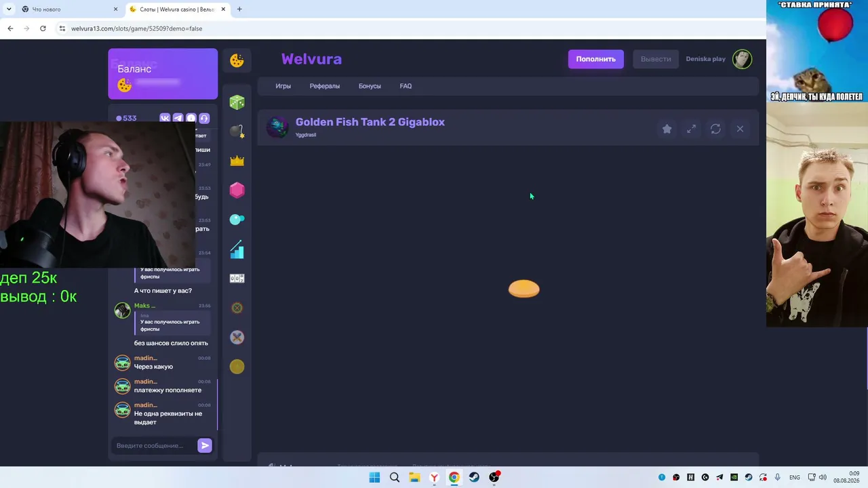Screen dimensions: 868x488
Task: Reload the Golden Fish Tank 2 game
Action: pyautogui.click(x=715, y=129)
